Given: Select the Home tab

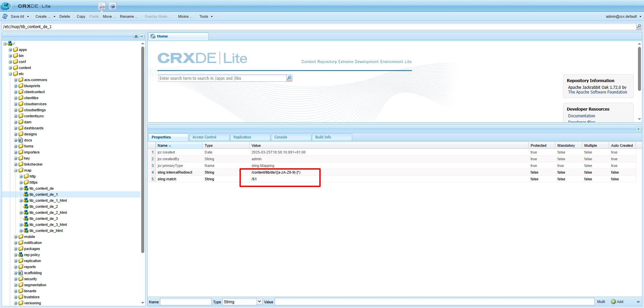Looking at the screenshot, I should tap(178, 36).
